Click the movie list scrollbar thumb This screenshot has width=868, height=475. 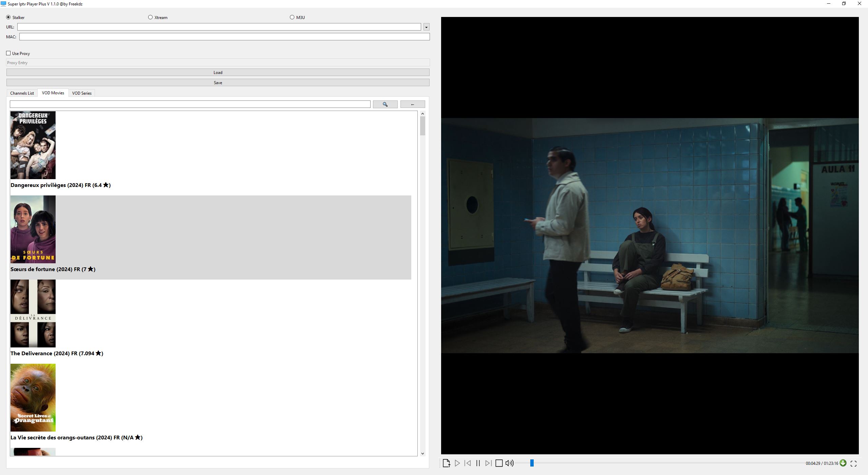tap(422, 126)
